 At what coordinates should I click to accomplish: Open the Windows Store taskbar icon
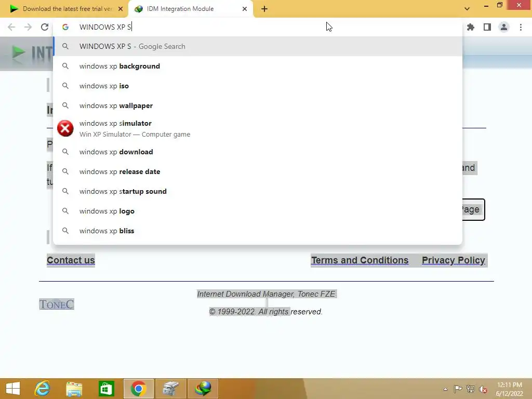point(106,389)
